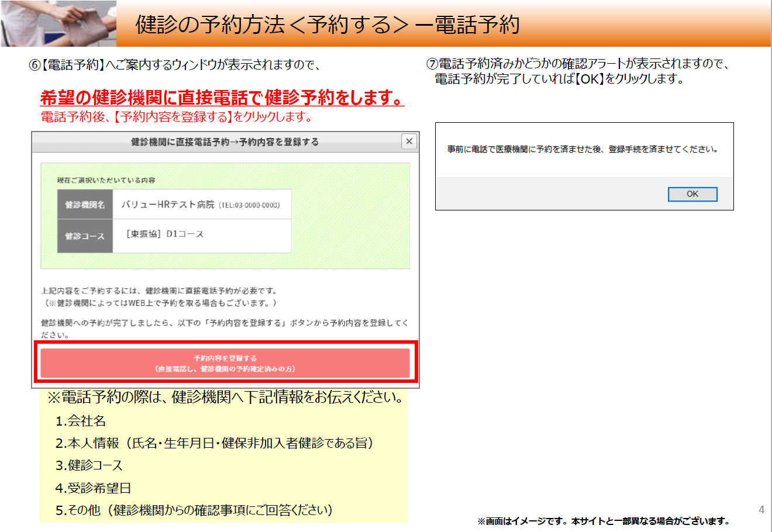This screenshot has width=772, height=532.
Task: Click the red underlined 希望の健診機関 heading
Action: pyautogui.click(x=222, y=98)
